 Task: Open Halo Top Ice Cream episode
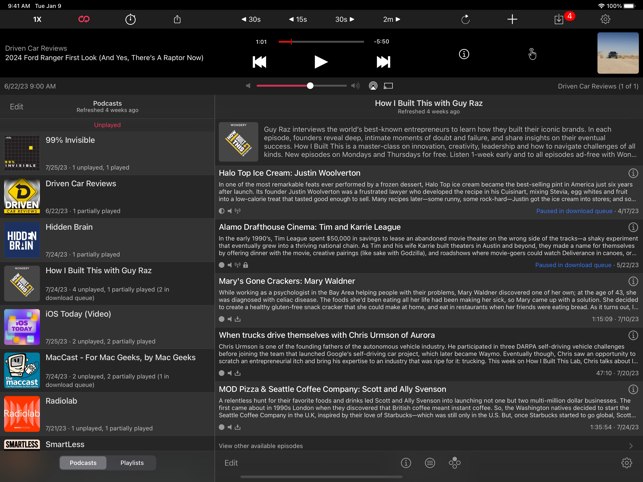[429, 192]
